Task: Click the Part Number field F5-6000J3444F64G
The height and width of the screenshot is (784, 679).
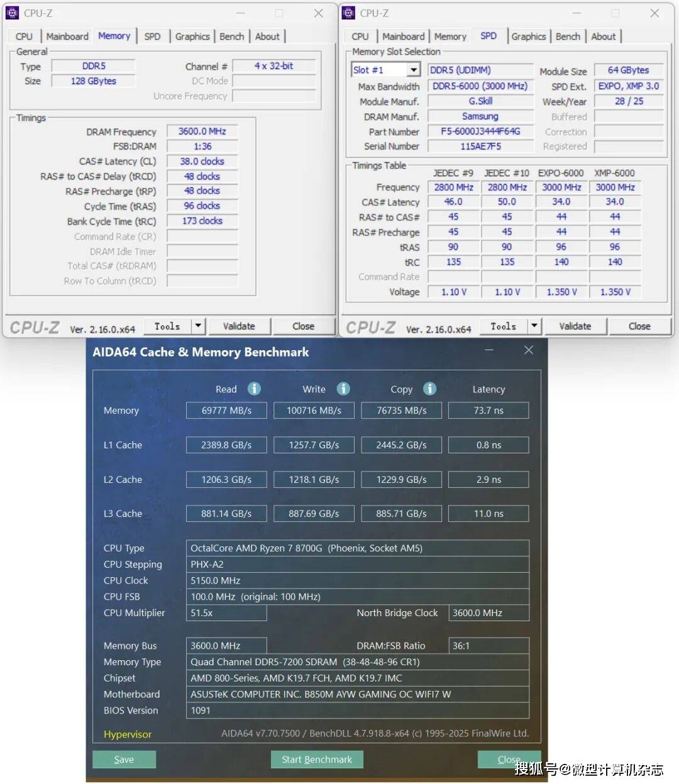Action: coord(481,131)
